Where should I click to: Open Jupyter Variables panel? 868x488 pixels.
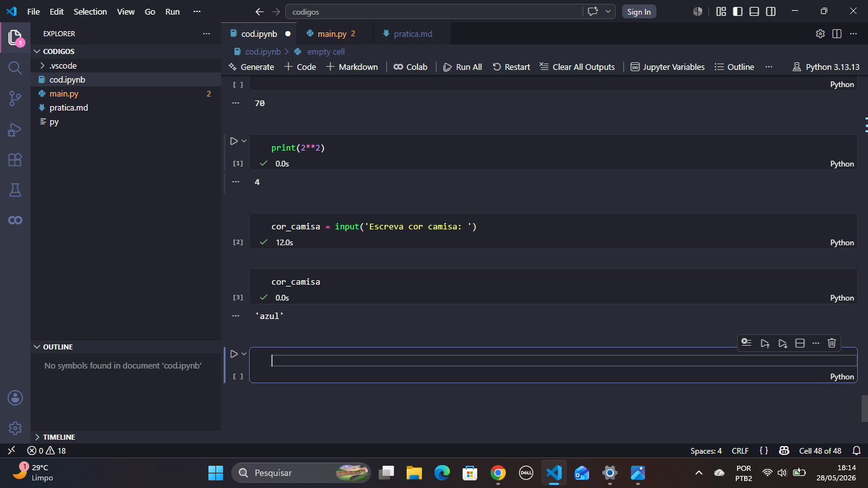(x=667, y=67)
